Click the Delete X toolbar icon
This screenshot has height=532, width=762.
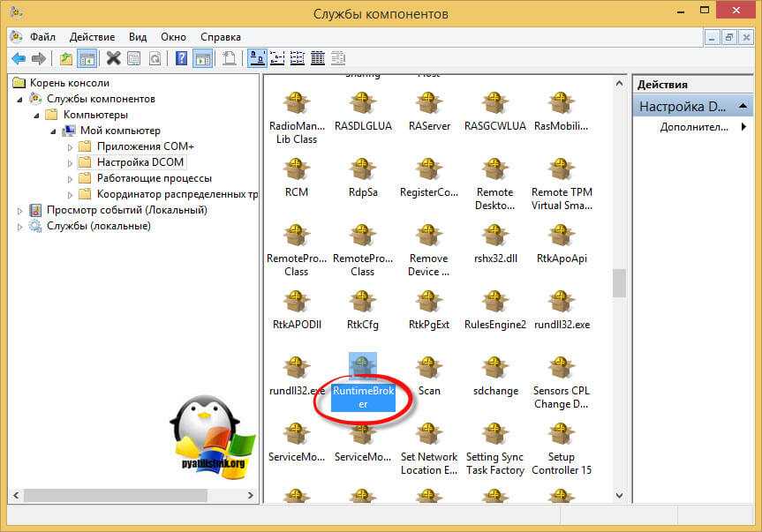(113, 58)
